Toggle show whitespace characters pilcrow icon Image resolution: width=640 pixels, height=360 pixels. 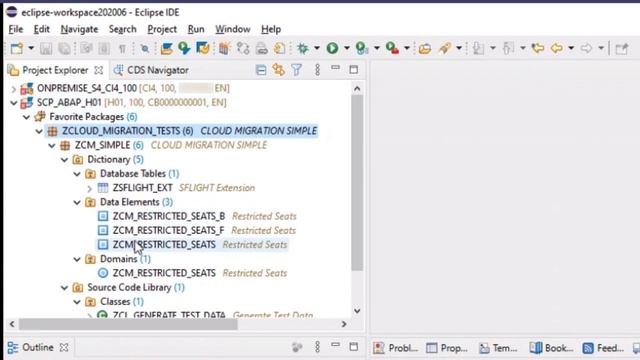(x=122, y=49)
